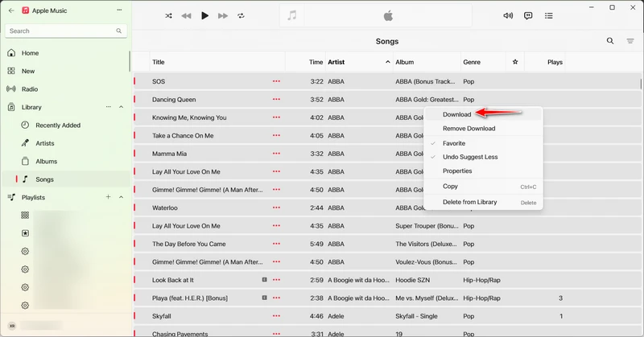The image size is (644, 337).
Task: Open more options for SOS
Action: coord(276,81)
